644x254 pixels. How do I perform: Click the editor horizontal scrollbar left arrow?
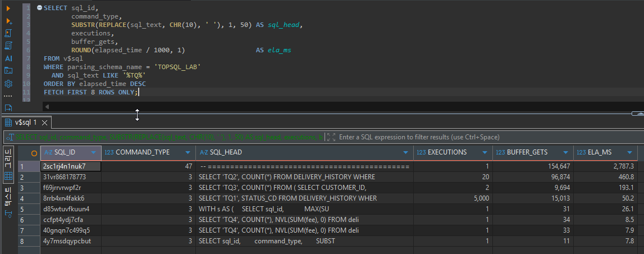[x=47, y=107]
